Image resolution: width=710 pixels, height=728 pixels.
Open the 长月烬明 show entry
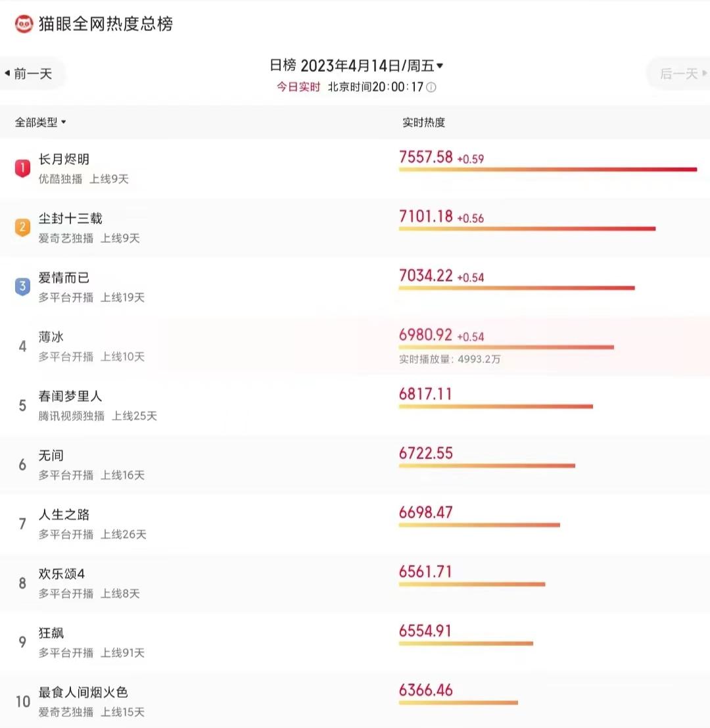[355, 168]
